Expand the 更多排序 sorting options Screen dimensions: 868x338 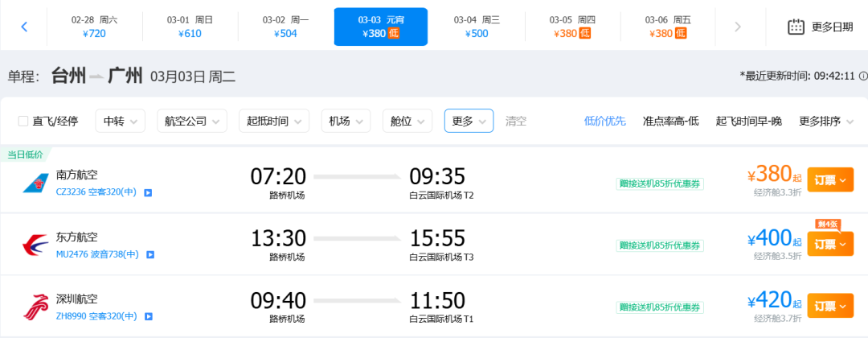(825, 121)
